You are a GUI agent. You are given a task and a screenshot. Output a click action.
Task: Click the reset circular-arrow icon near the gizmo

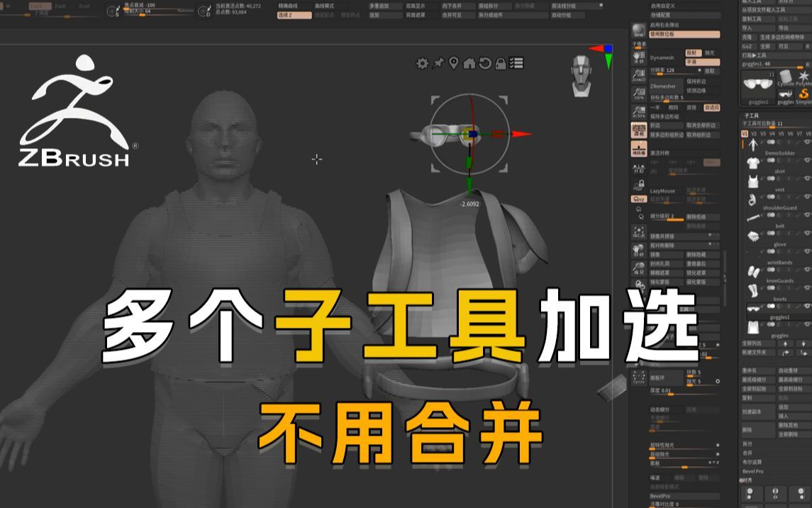(485, 64)
